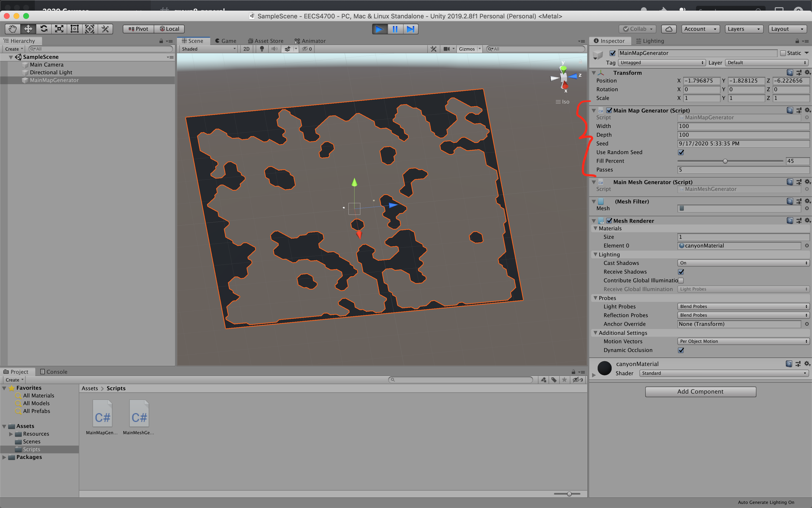Expand the Packages folder
The width and height of the screenshot is (812, 508).
(4, 457)
